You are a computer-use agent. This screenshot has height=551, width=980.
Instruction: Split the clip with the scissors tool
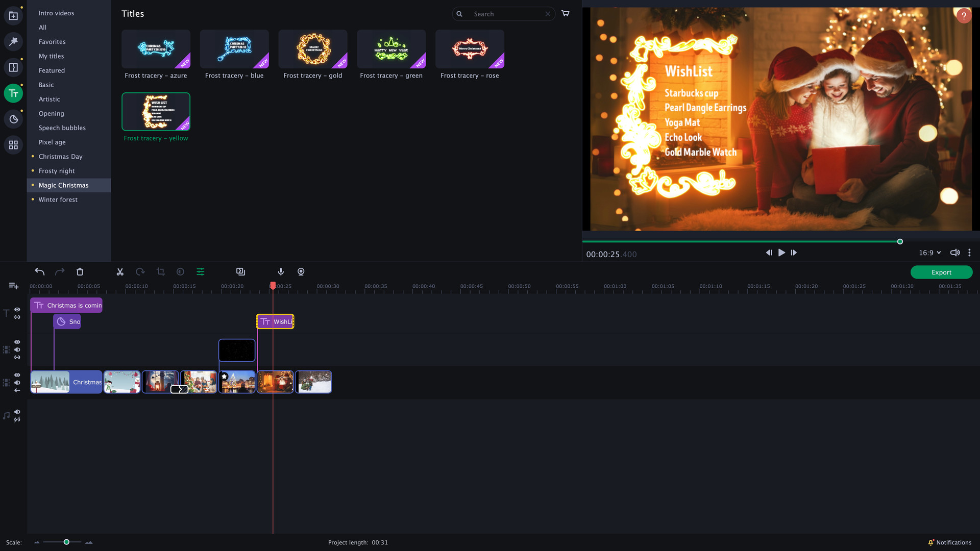[x=120, y=271]
